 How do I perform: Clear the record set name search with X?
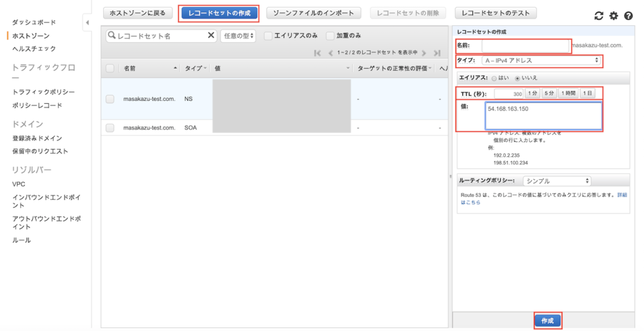(x=211, y=36)
